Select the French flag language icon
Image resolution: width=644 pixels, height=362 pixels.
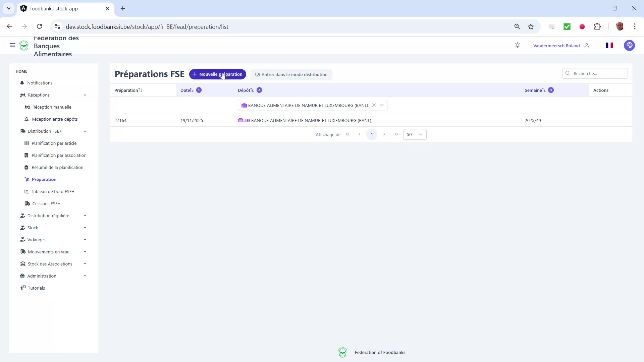click(x=610, y=45)
